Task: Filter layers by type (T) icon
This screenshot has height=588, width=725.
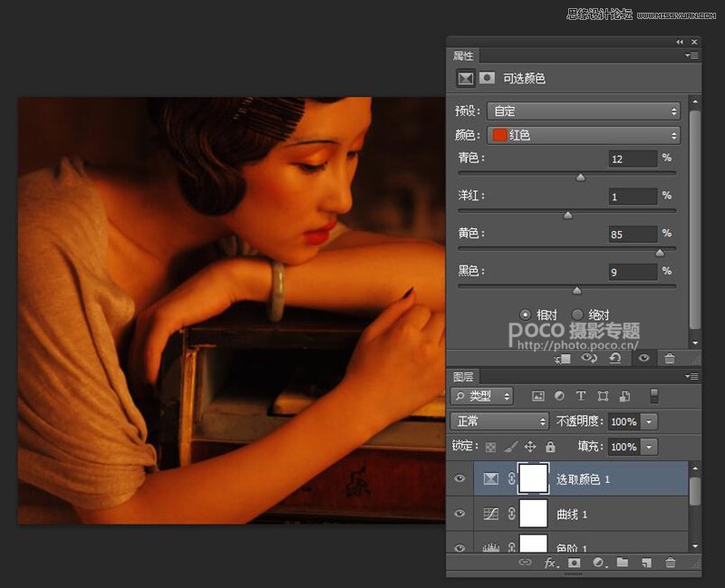Action: [x=581, y=396]
